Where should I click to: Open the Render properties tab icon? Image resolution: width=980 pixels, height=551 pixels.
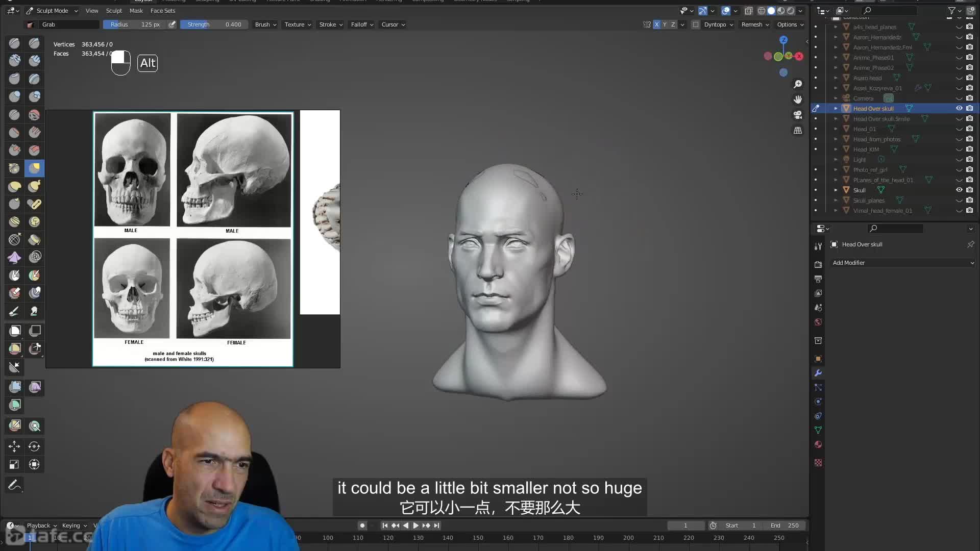pyautogui.click(x=818, y=264)
